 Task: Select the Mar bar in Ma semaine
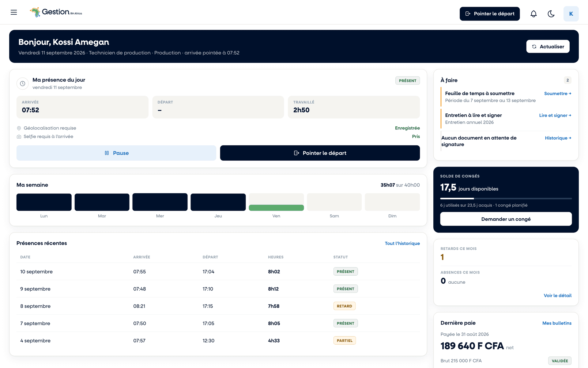pos(102,202)
